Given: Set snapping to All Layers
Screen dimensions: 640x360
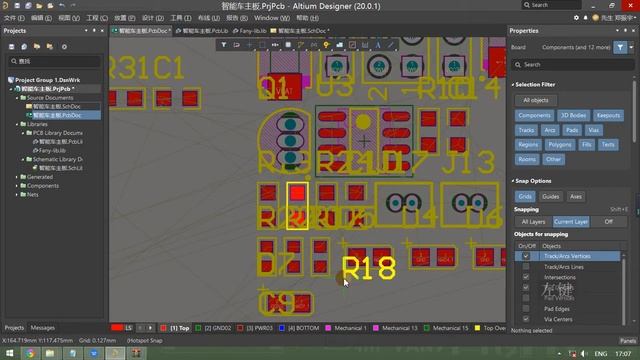Looking at the screenshot, I should [x=533, y=222].
